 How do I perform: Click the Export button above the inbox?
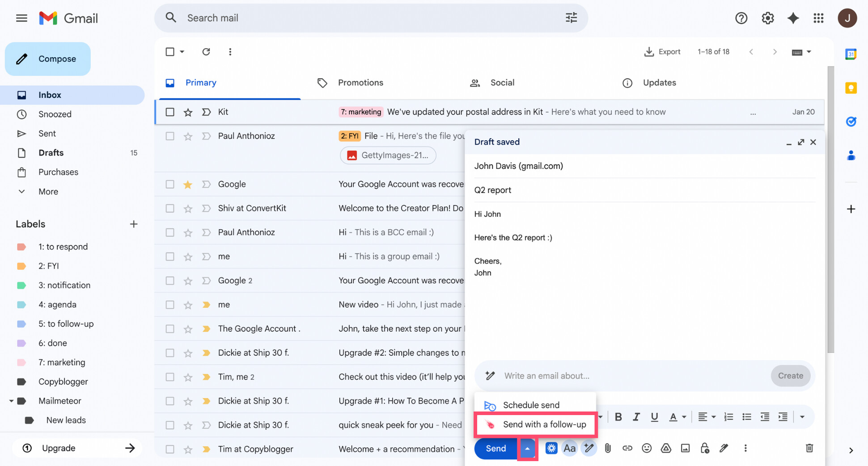[x=663, y=51]
